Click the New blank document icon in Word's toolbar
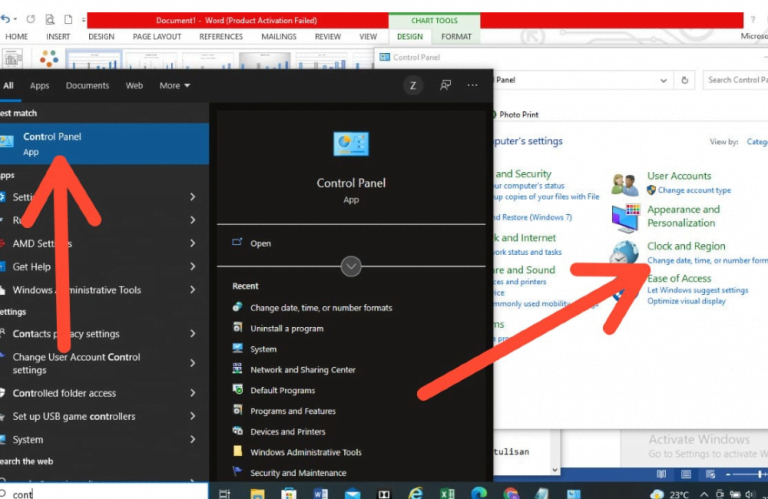This screenshot has height=499, width=768. click(x=68, y=20)
